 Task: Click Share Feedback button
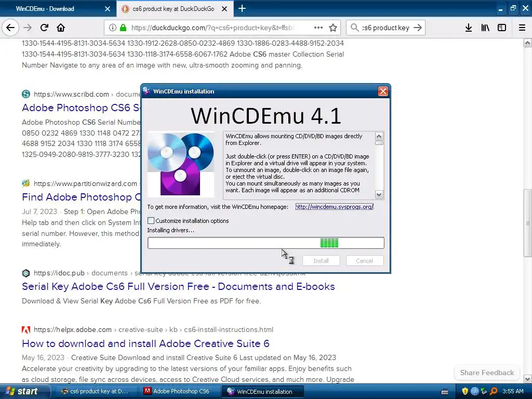click(487, 373)
